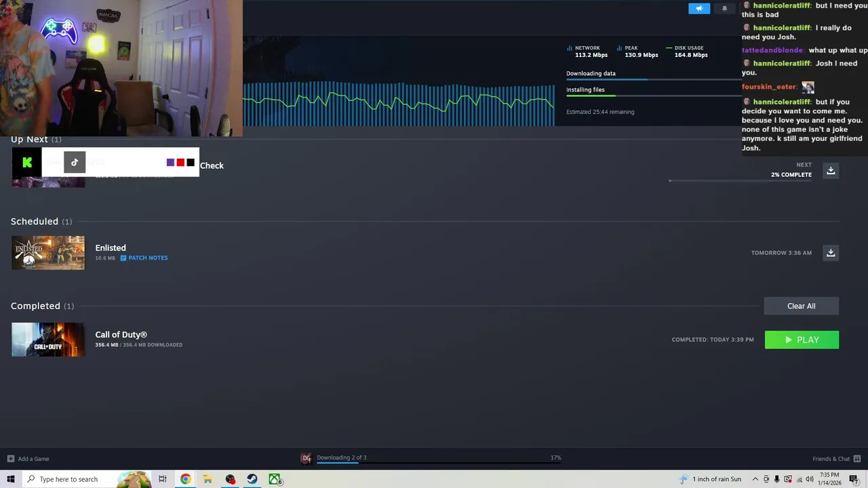
Task: Click the NETWORK 113.2 Mbps stat
Action: pyautogui.click(x=587, y=52)
